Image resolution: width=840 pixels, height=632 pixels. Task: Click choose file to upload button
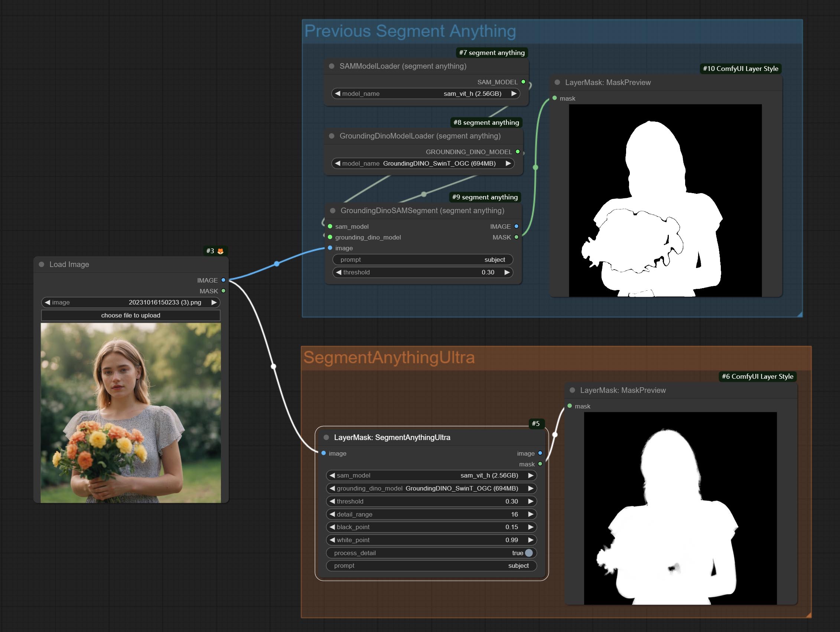130,315
